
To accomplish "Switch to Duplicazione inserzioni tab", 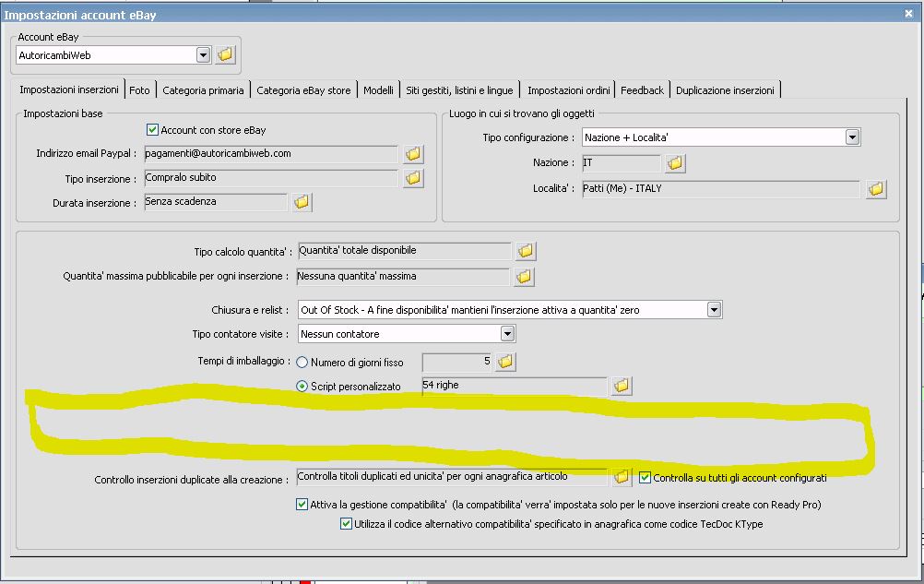I will [x=726, y=90].
